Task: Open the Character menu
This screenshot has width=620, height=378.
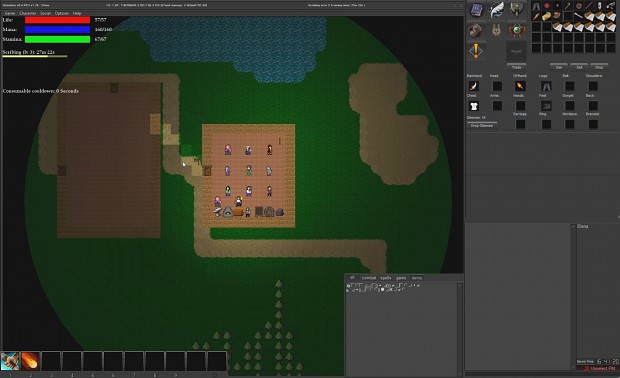Action: pos(28,13)
